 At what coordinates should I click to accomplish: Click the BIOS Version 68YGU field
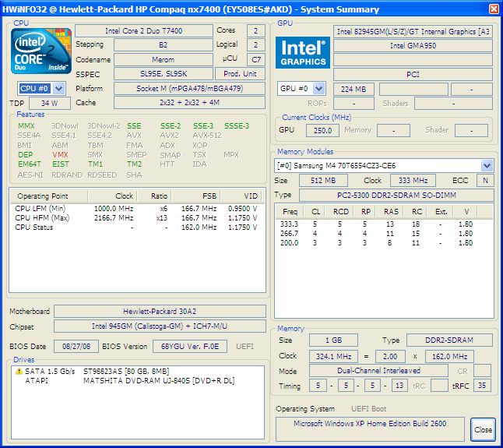pos(190,346)
